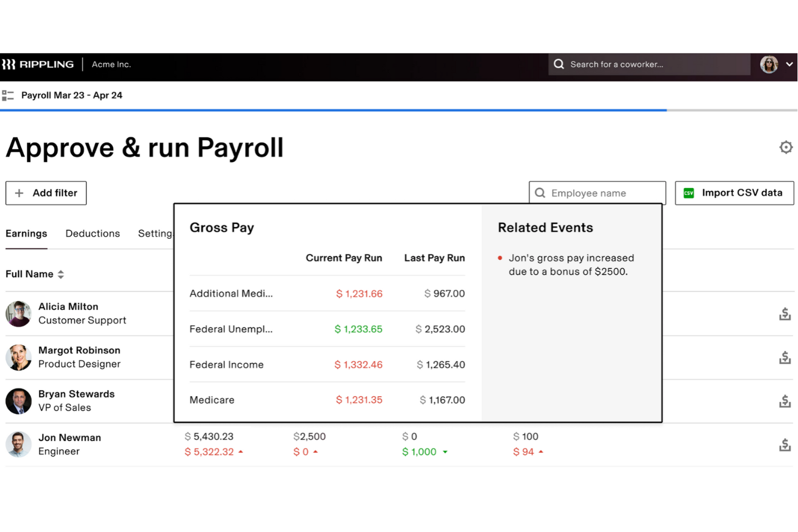Viewport: 798px width, 532px height.
Task: Click the Search for a coworker field
Action: tap(649, 64)
